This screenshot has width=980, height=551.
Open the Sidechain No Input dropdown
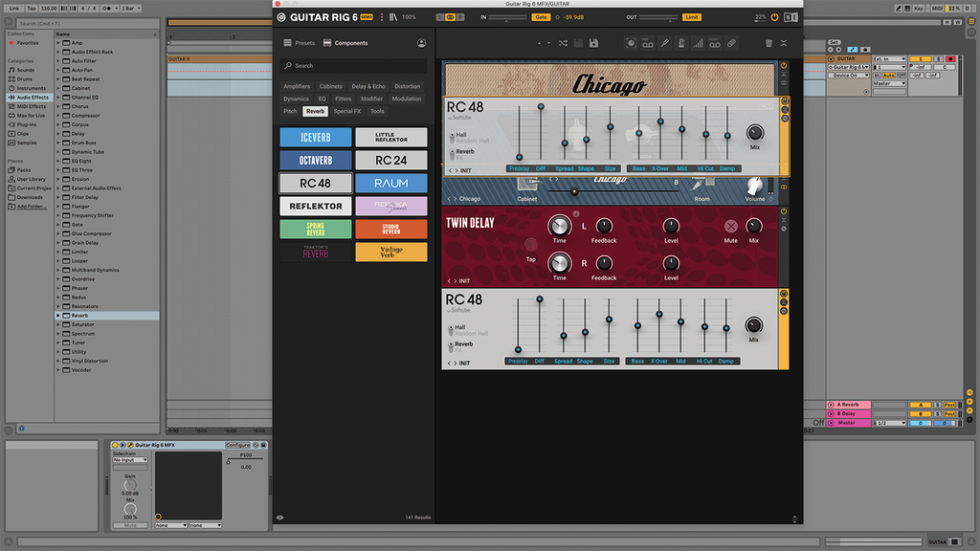point(130,460)
